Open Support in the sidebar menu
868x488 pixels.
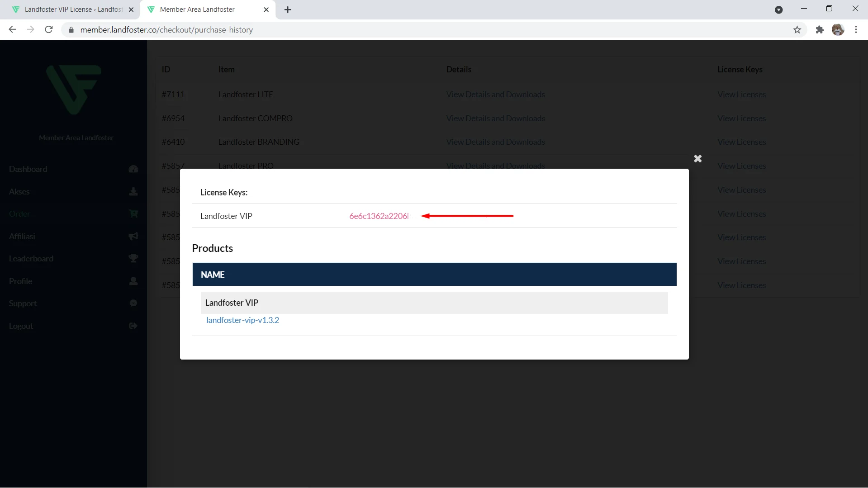[x=23, y=303]
